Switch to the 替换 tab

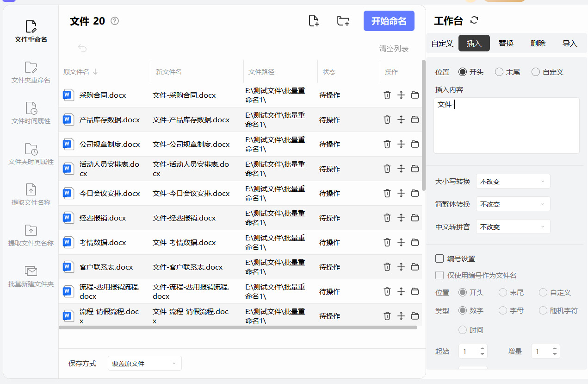tap(506, 43)
